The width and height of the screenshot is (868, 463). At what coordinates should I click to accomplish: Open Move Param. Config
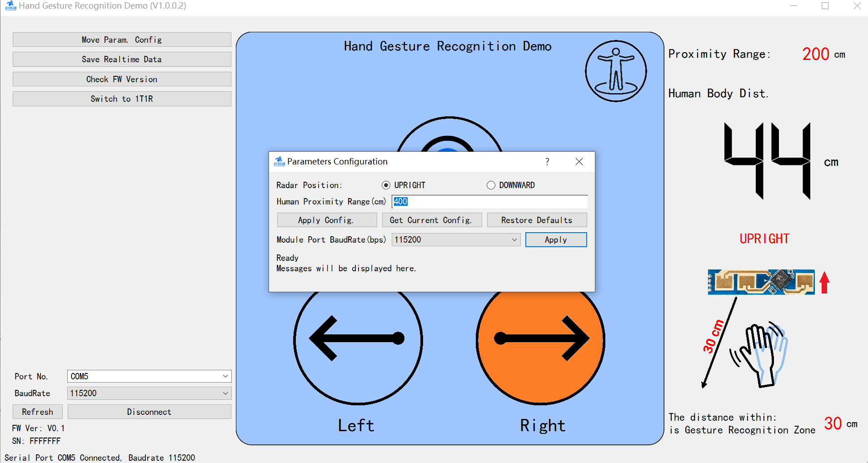pos(122,40)
